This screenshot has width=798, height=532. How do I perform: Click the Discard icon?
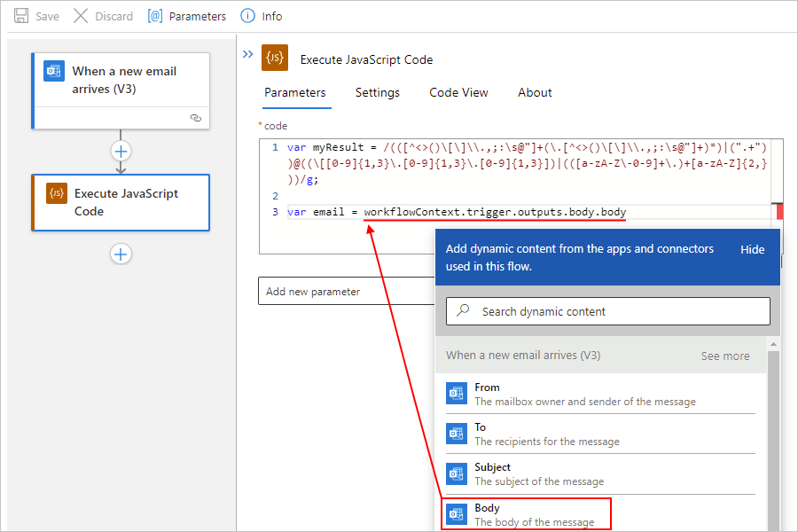(x=80, y=15)
